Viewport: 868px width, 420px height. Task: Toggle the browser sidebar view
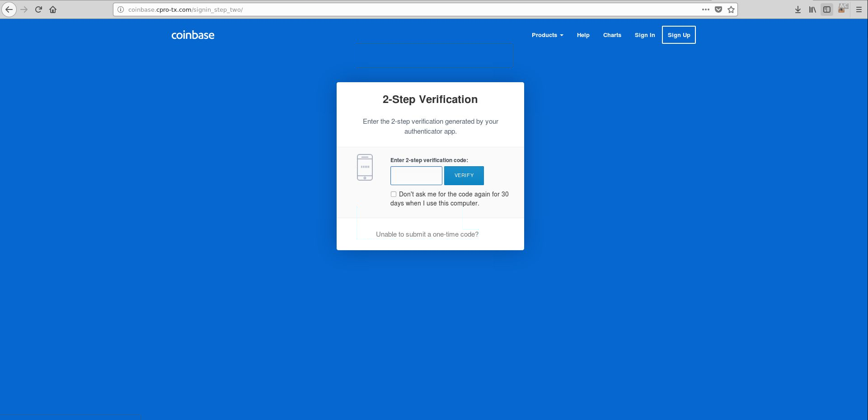click(827, 9)
